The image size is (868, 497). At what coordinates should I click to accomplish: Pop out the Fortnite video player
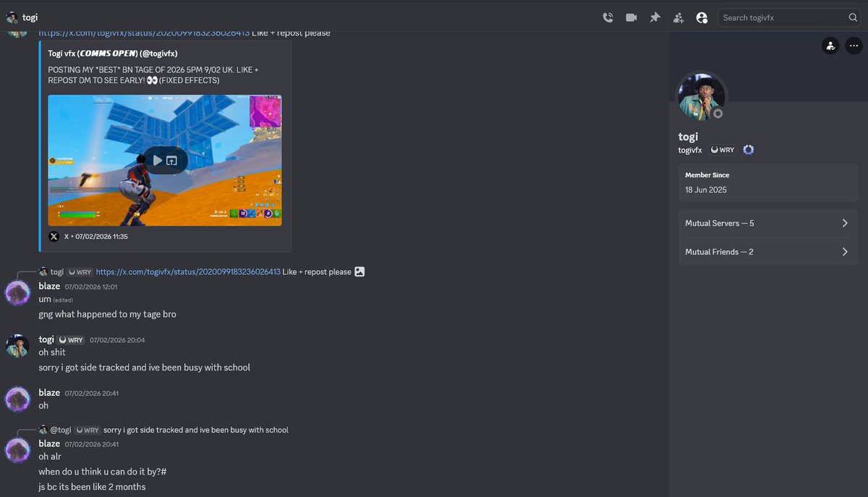coord(171,160)
